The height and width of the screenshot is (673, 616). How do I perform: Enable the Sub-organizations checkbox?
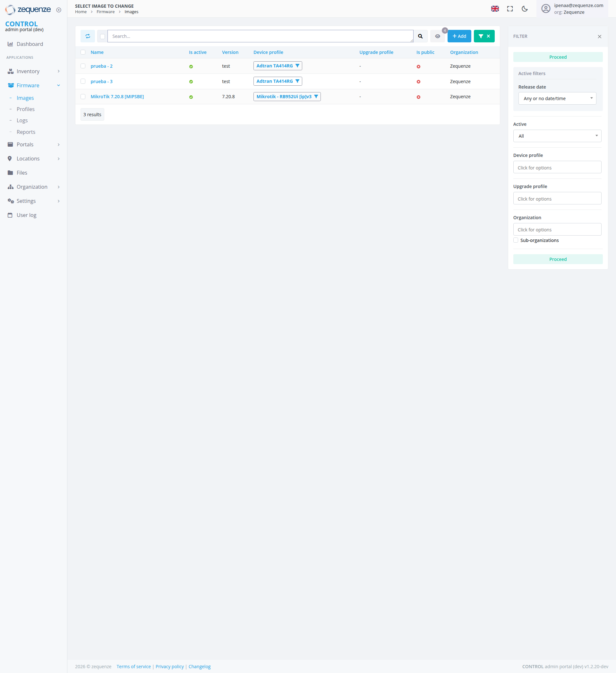click(x=516, y=240)
